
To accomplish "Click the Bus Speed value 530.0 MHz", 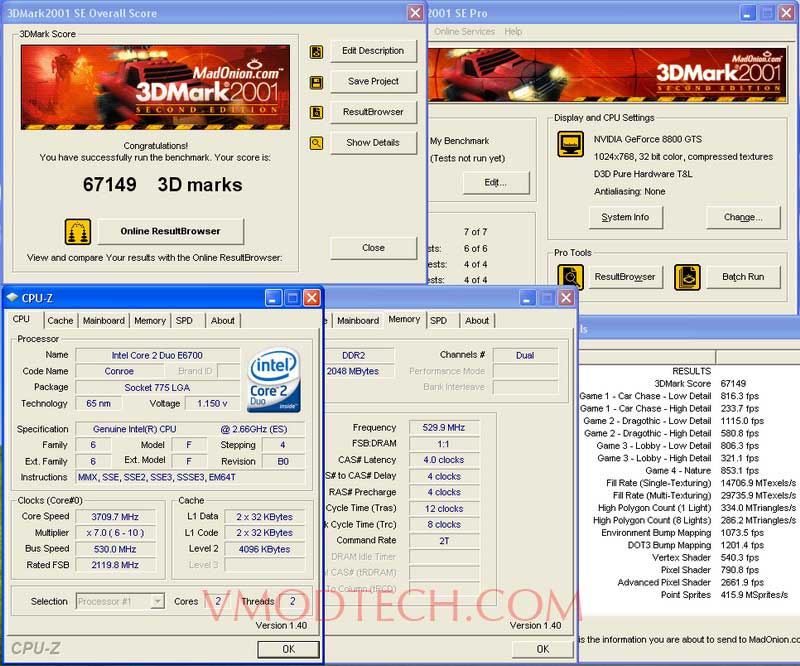I will [115, 549].
